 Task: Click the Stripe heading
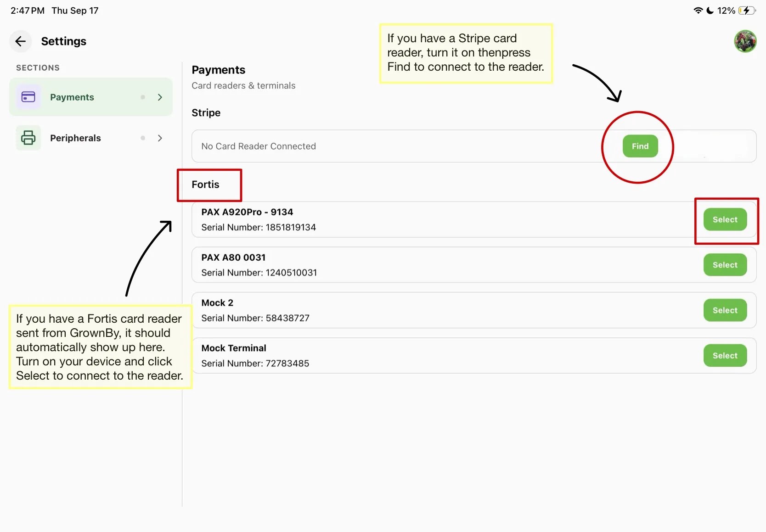pos(206,113)
